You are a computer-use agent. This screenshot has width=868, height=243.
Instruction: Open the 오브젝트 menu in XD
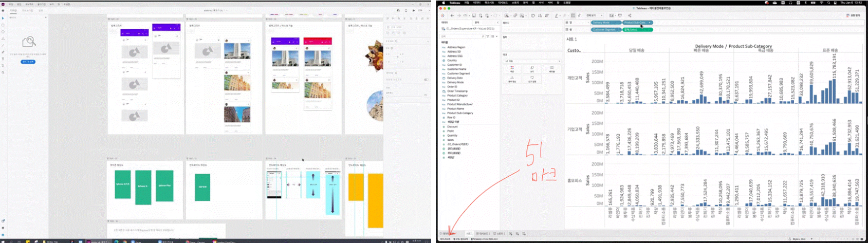(29, 4)
